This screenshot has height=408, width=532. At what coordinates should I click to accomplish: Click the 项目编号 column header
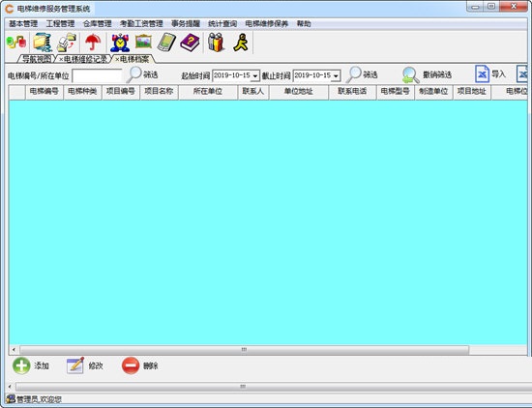[121, 92]
